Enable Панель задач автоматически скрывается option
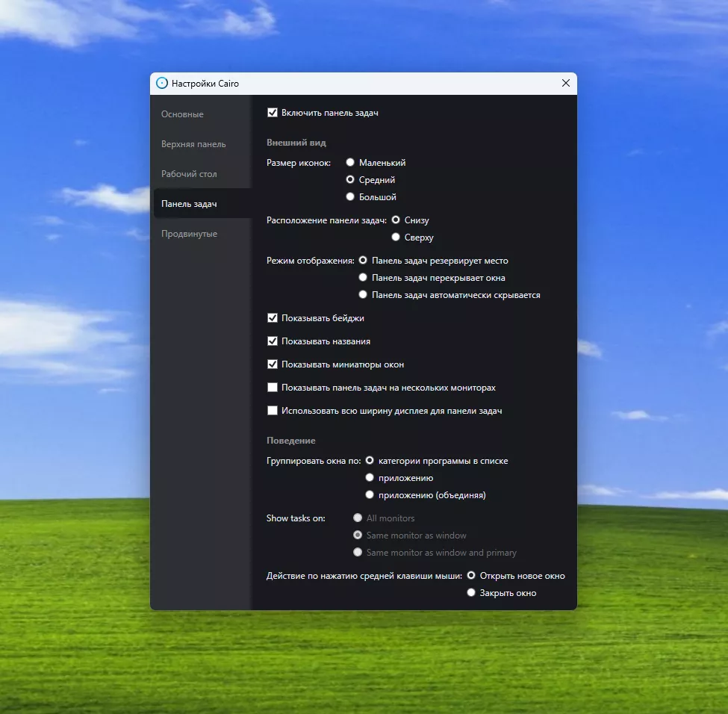728x714 pixels. point(363,295)
